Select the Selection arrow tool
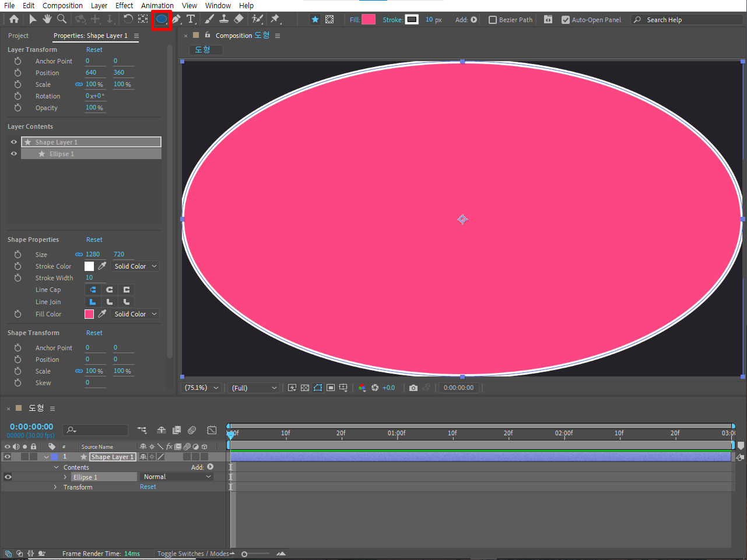The width and height of the screenshot is (747, 560). point(33,19)
